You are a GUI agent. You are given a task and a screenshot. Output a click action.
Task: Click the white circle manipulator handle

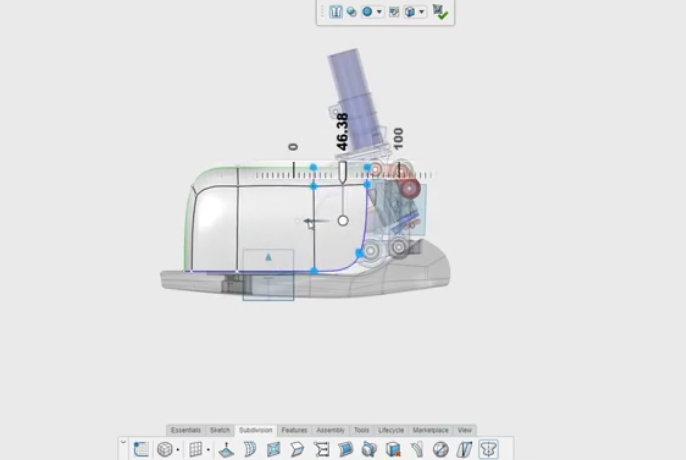[x=343, y=221]
